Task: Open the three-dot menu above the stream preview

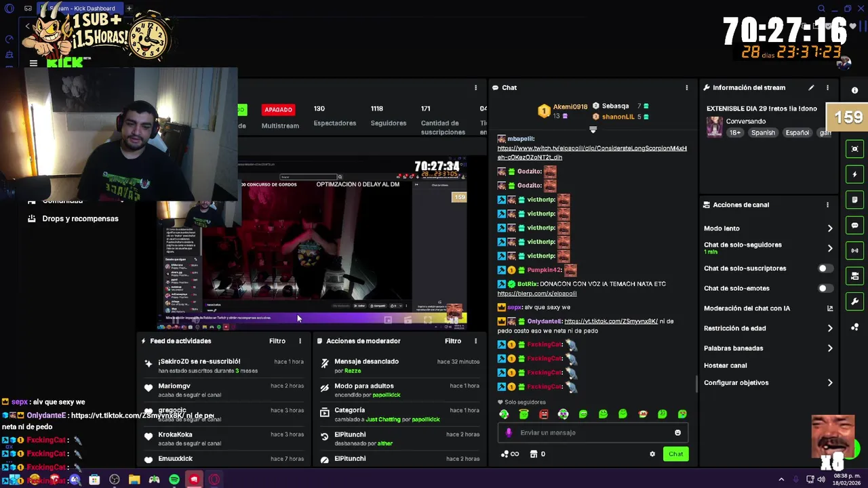Action: point(475,87)
